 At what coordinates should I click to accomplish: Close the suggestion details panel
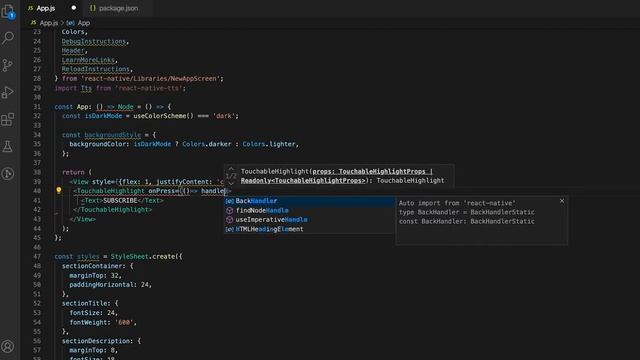coord(562,201)
